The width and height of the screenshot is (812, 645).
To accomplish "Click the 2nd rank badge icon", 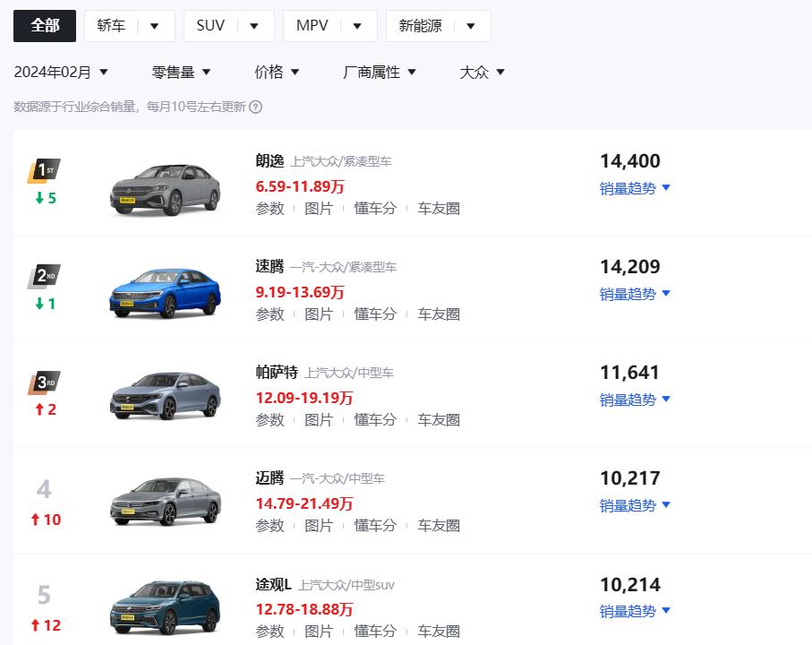I will pos(44,276).
